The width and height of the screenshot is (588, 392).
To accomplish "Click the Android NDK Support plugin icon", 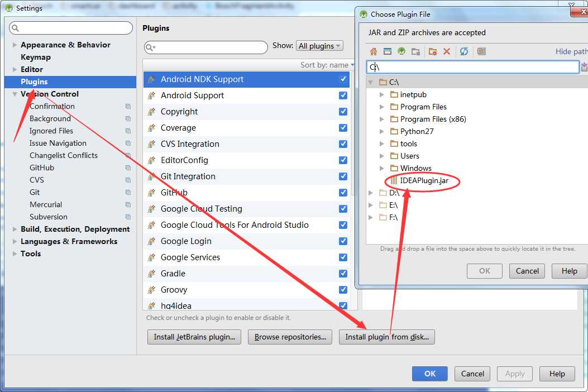I will [151, 79].
